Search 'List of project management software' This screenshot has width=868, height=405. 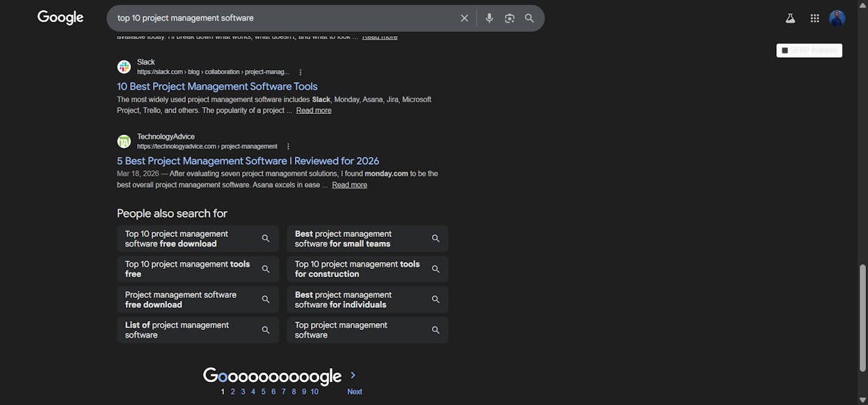coord(198,330)
